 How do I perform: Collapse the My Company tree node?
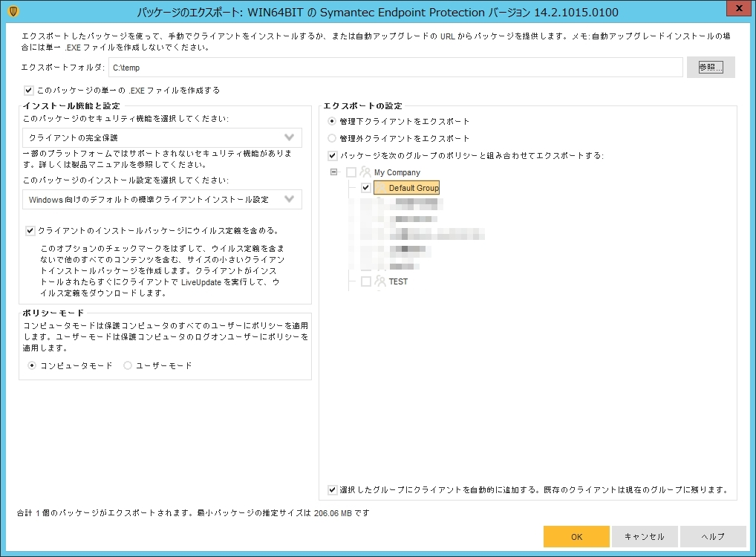click(333, 172)
